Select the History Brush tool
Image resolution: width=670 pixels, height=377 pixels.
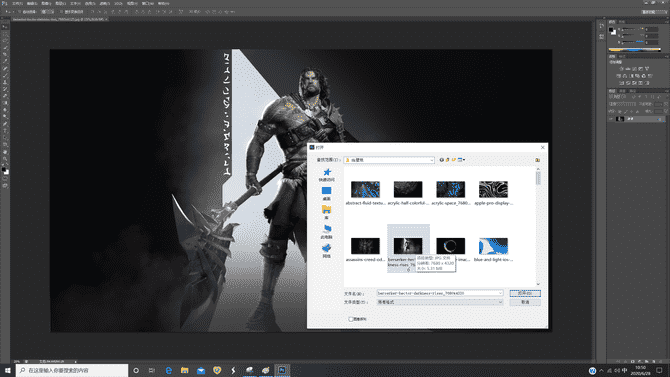point(5,89)
